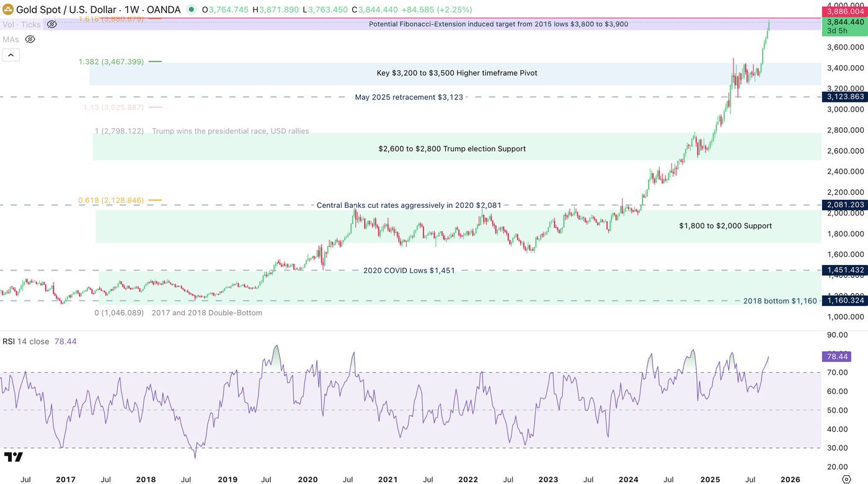Select the 0.618 Fibonacci level marker
The width and height of the screenshot is (868, 484).
(112, 200)
